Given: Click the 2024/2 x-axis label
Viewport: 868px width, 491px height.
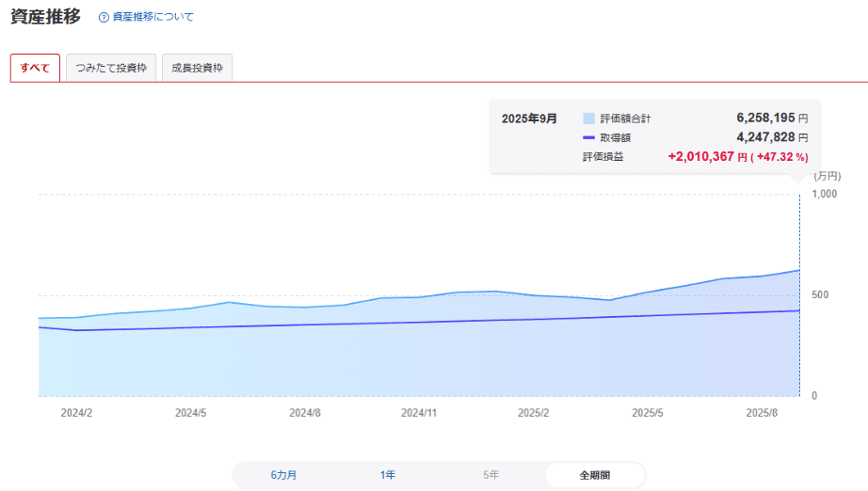Looking at the screenshot, I should 76,413.
